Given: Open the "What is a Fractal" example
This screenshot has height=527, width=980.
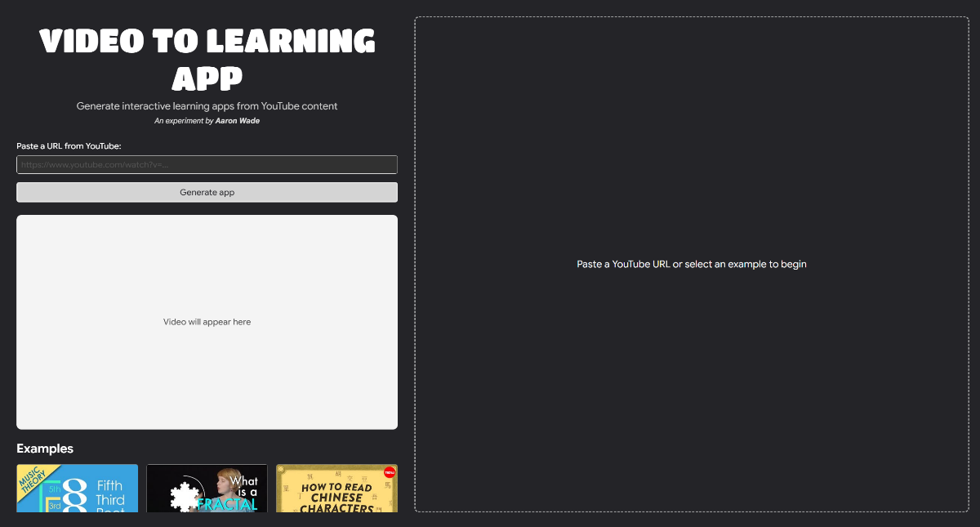Looking at the screenshot, I should pos(207,494).
